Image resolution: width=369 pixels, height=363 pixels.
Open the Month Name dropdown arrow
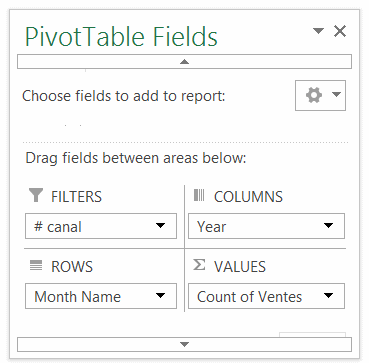(x=161, y=295)
